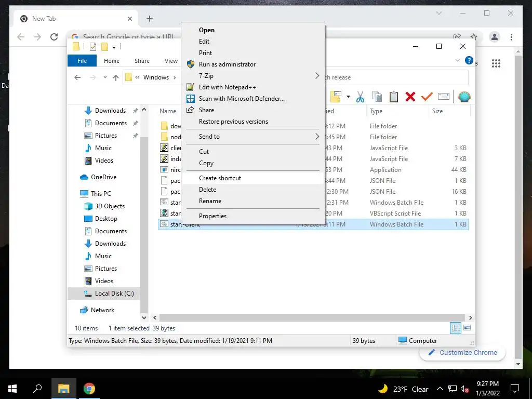Switch to large icons view in status bar
The image size is (532, 399).
click(467, 328)
